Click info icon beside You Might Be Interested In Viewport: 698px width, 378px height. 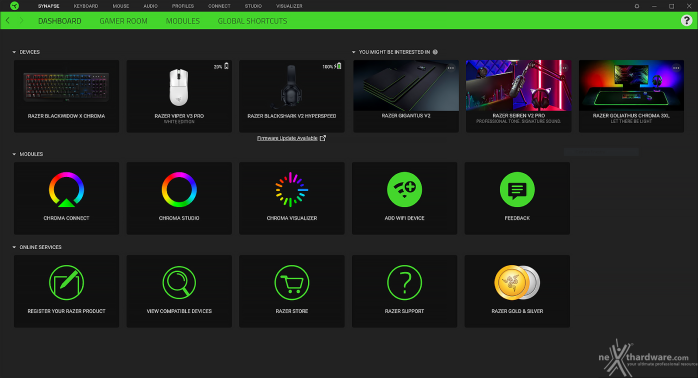tap(435, 52)
